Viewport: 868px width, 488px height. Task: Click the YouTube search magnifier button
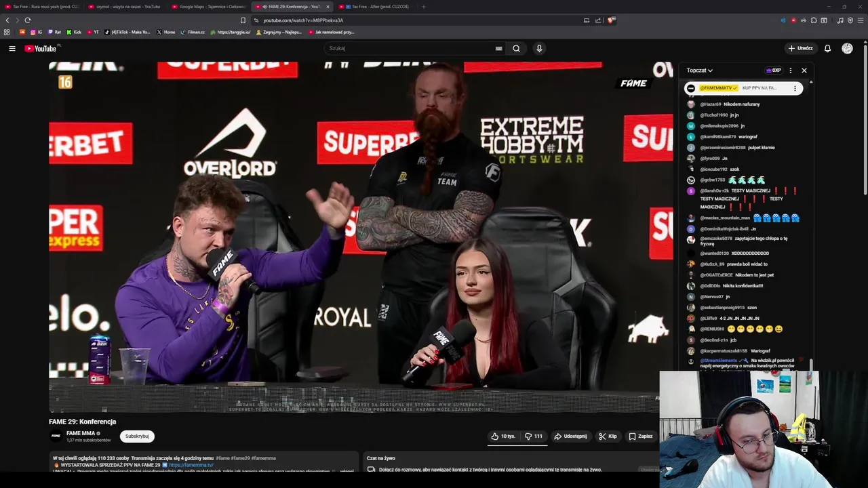coord(516,48)
